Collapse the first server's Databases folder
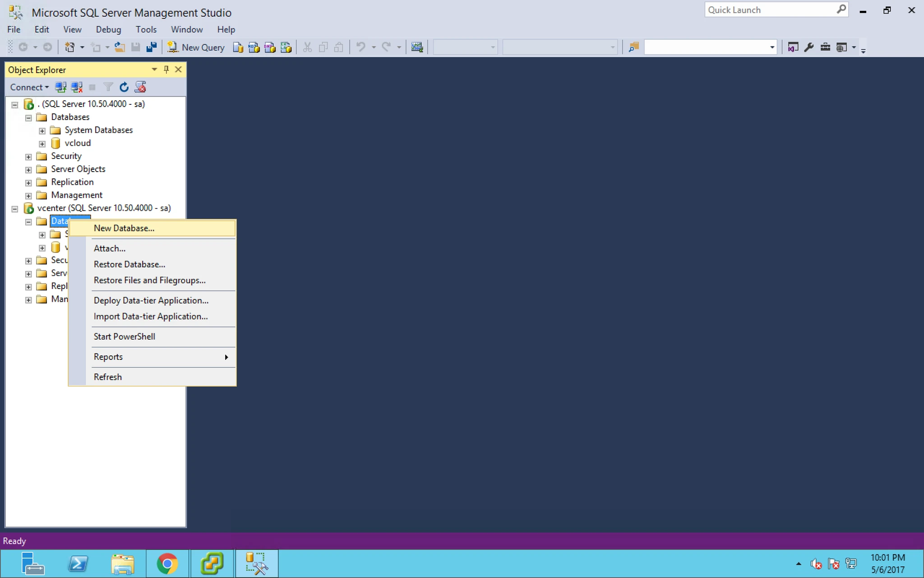 (28, 117)
